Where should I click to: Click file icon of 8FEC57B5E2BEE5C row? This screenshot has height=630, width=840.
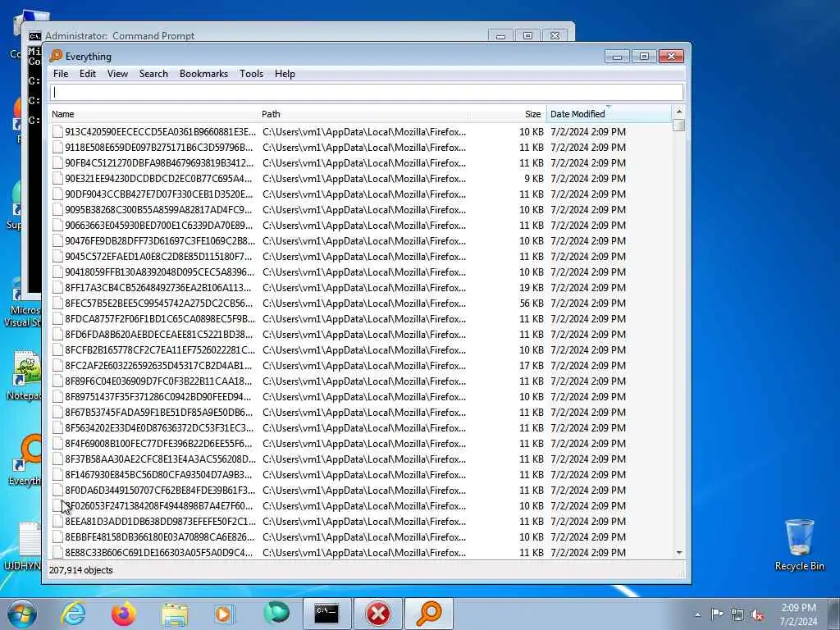point(57,304)
